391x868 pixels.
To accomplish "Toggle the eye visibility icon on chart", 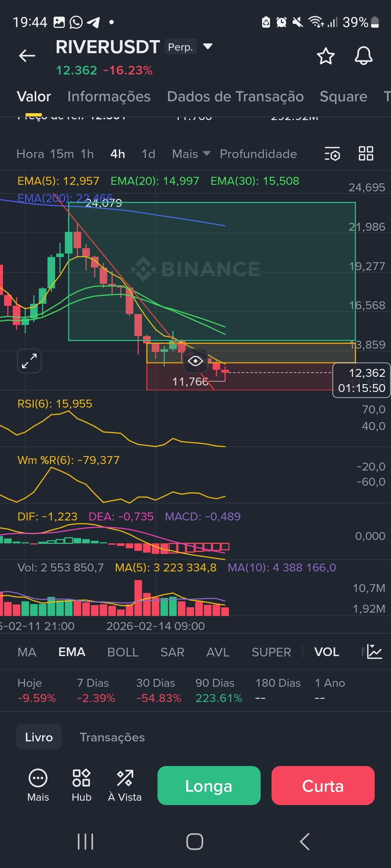I will coord(195,361).
